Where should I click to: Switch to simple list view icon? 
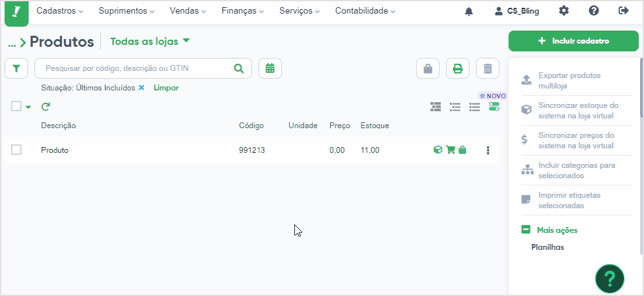pyautogui.click(x=475, y=107)
